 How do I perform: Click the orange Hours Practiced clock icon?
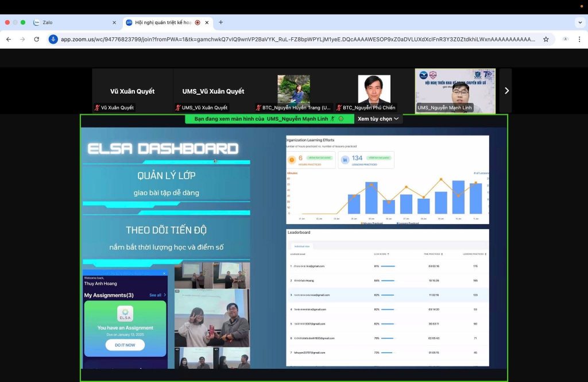(292, 160)
